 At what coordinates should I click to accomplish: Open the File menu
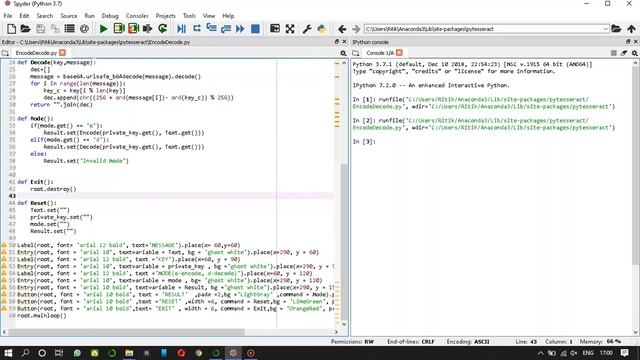point(8,16)
